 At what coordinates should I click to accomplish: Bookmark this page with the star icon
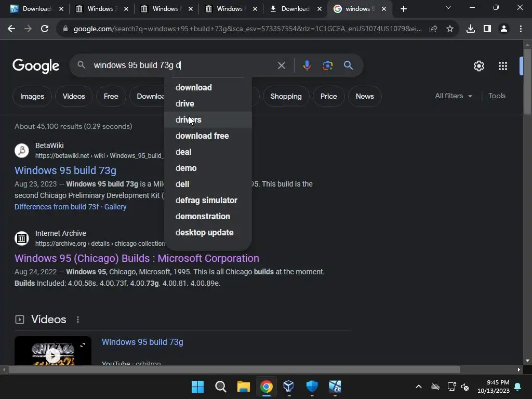click(x=450, y=29)
